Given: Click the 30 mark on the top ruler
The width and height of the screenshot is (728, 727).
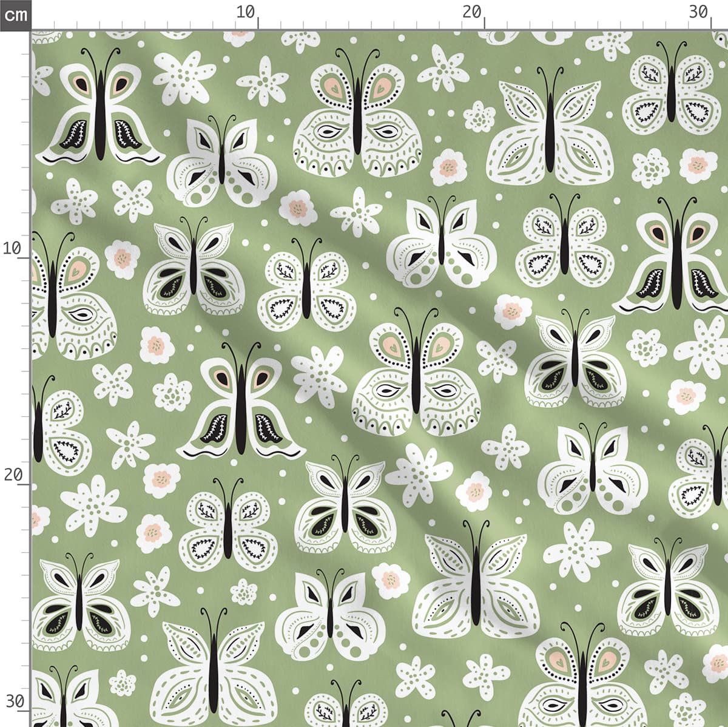Looking at the screenshot, I should (x=699, y=12).
